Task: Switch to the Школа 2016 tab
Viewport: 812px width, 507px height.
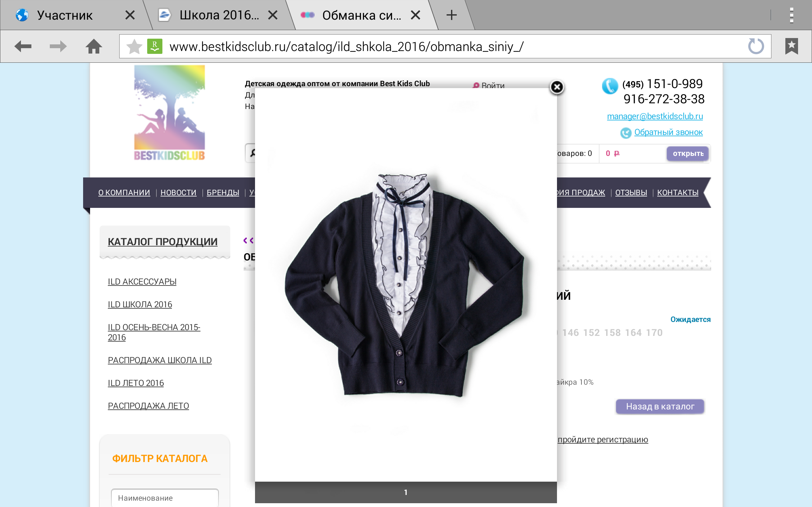Action: point(219,15)
